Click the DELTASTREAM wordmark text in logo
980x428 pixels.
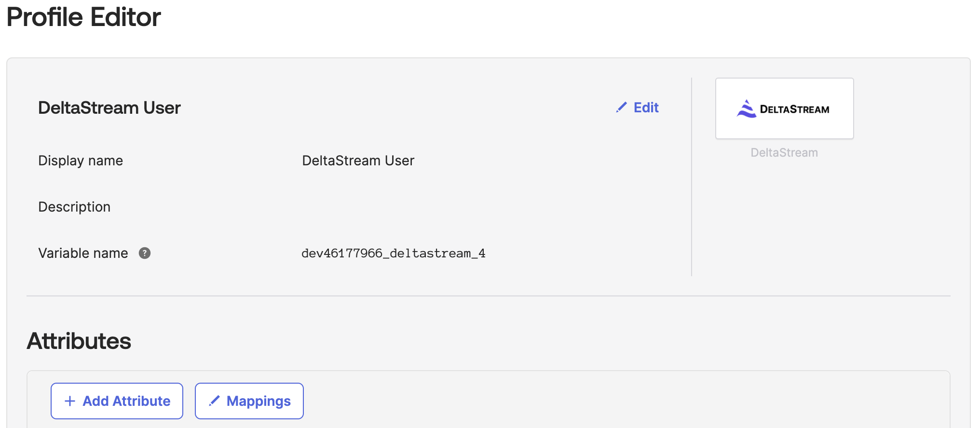pos(794,109)
